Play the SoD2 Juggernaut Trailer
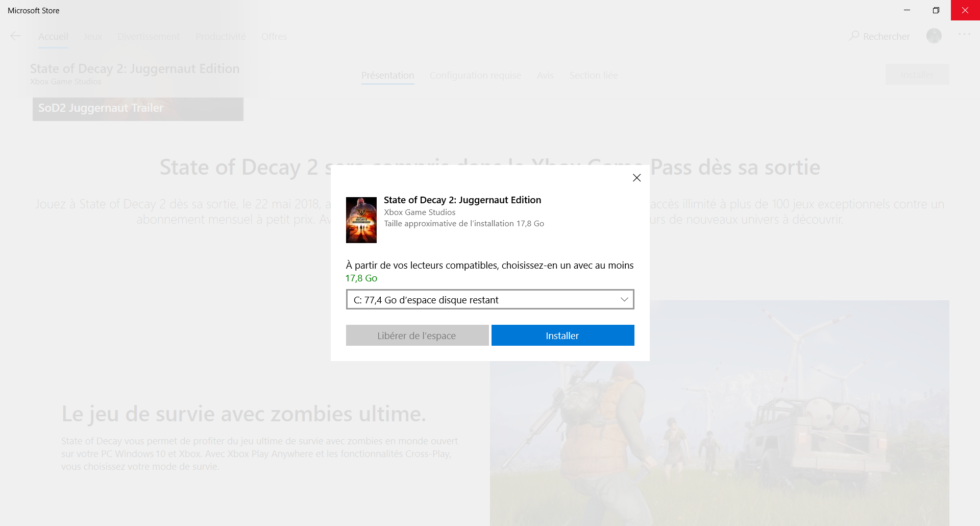Image resolution: width=980 pixels, height=526 pixels. pyautogui.click(x=138, y=109)
